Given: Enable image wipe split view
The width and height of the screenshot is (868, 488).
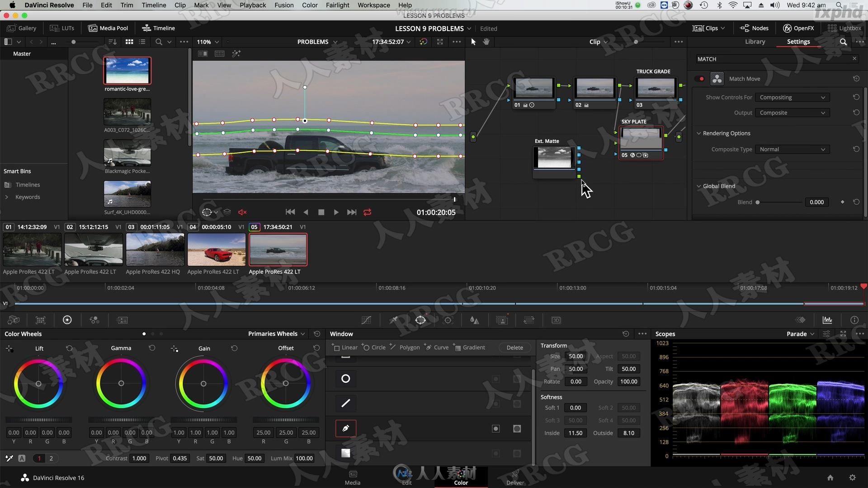Looking at the screenshot, I should point(203,54).
